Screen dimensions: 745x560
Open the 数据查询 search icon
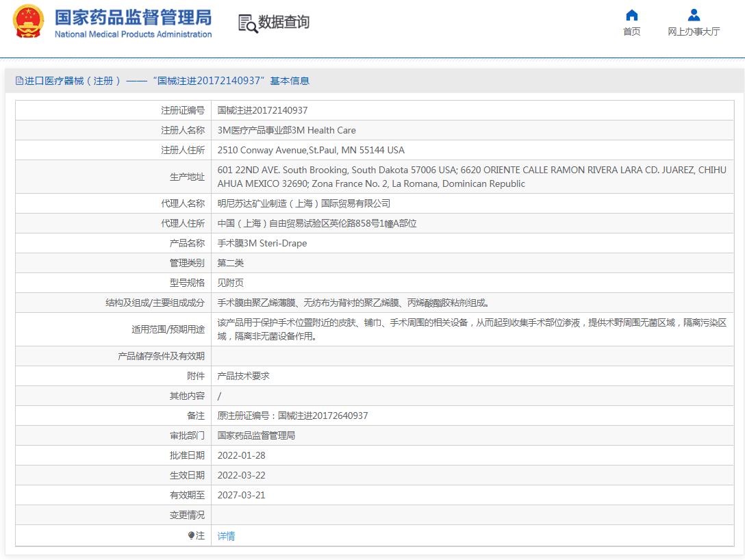click(x=248, y=23)
